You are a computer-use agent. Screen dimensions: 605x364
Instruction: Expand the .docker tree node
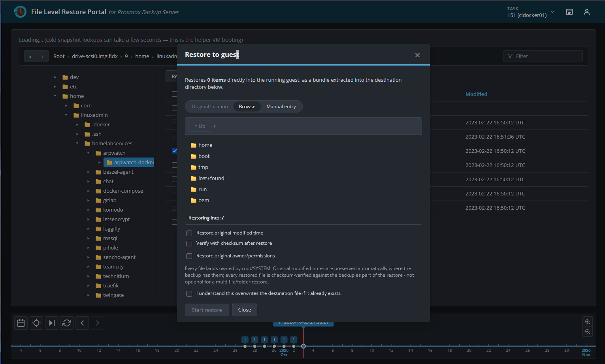click(77, 125)
